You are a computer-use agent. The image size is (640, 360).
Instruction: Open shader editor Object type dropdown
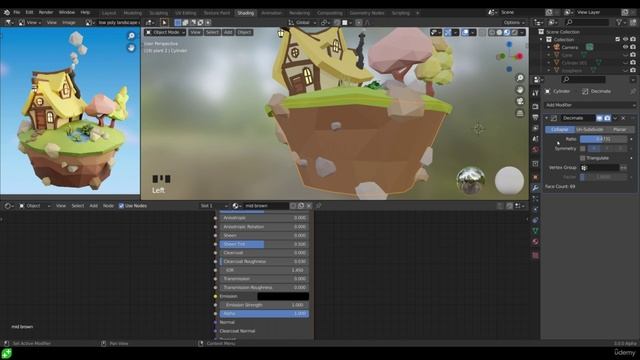(x=34, y=206)
